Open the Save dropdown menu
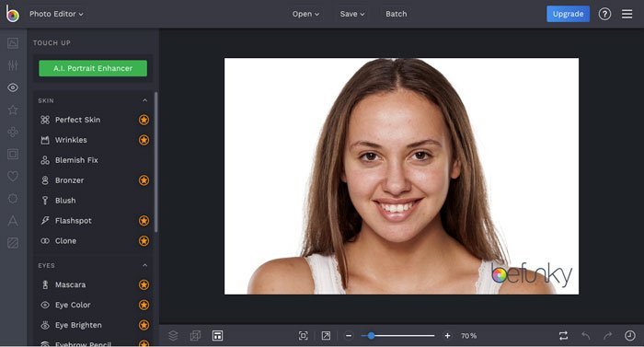 click(x=352, y=14)
